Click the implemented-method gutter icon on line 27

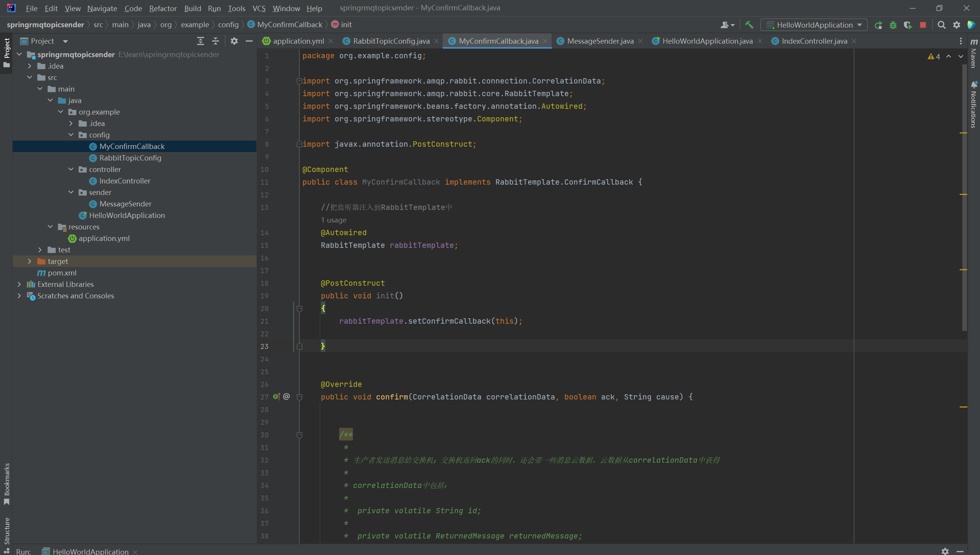point(276,396)
